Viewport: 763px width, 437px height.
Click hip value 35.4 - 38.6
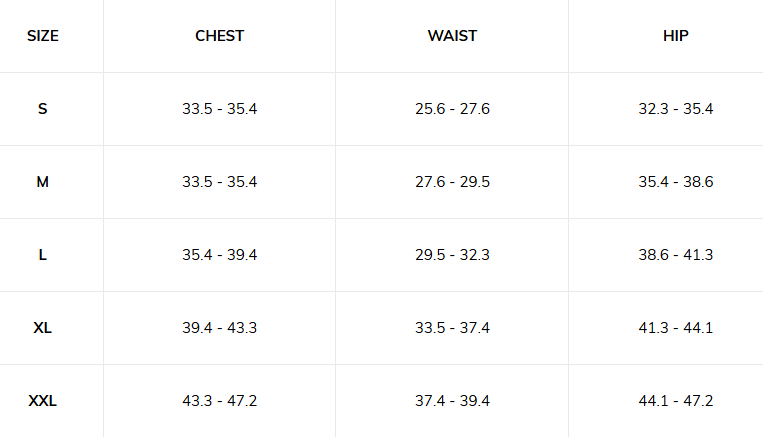coord(676,182)
